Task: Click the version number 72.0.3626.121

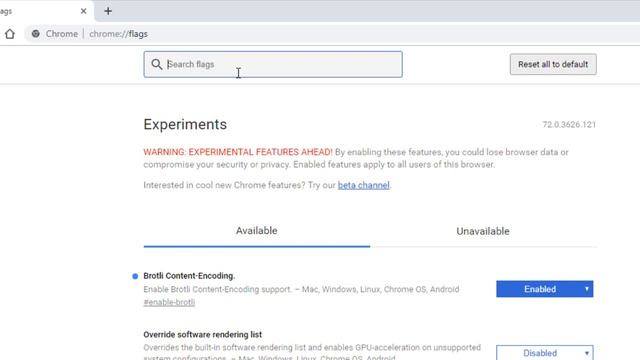Action: coord(569,124)
